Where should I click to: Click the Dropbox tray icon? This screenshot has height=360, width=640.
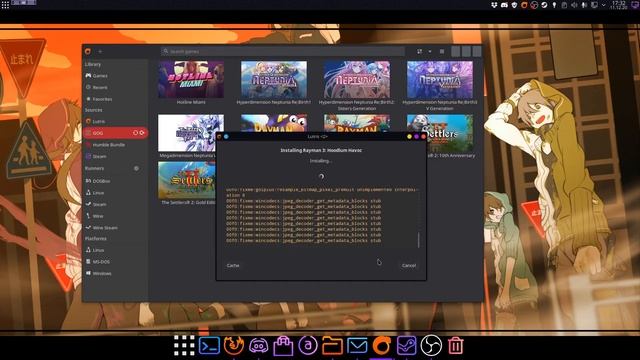(x=494, y=5)
